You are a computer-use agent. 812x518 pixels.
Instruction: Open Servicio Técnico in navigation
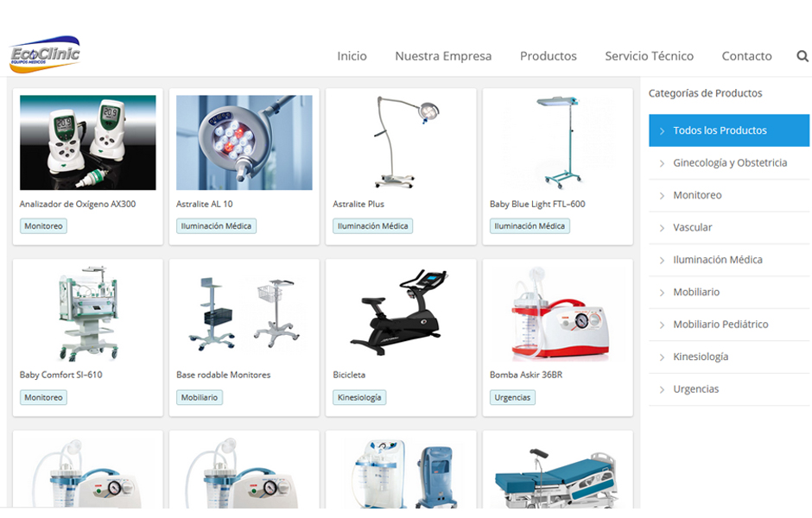click(649, 56)
